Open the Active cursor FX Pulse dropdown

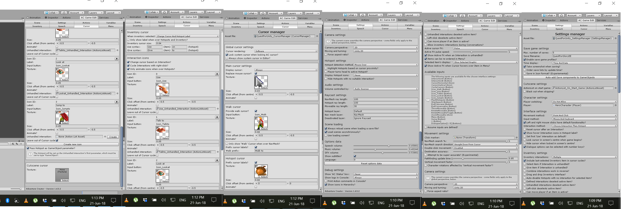tap(485, 48)
